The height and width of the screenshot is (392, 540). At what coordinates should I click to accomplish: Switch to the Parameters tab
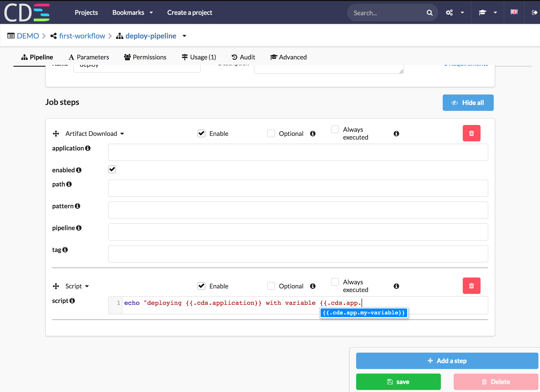(89, 57)
